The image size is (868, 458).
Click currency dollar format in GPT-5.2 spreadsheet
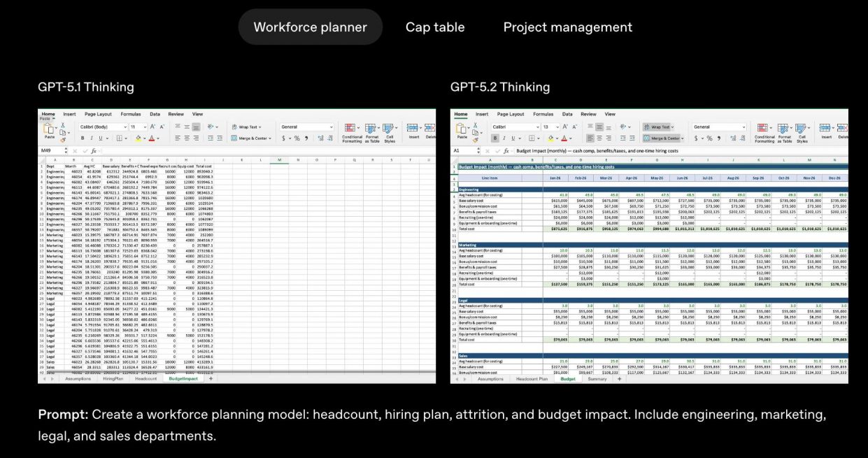[696, 138]
